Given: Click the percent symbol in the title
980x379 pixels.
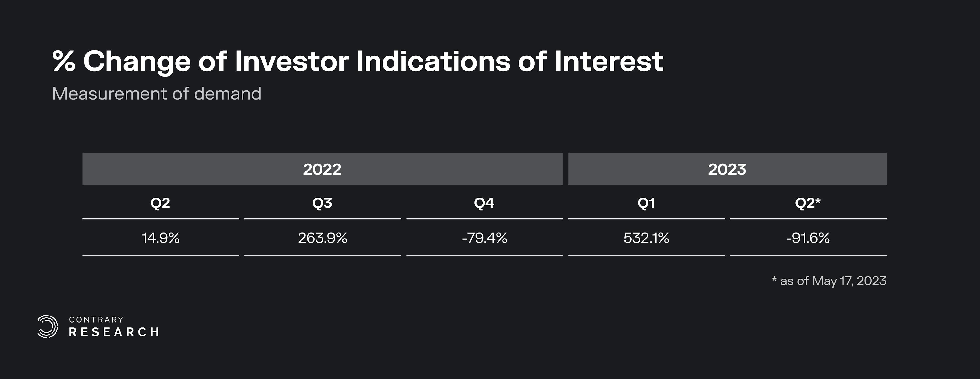Looking at the screenshot, I should coord(64,61).
